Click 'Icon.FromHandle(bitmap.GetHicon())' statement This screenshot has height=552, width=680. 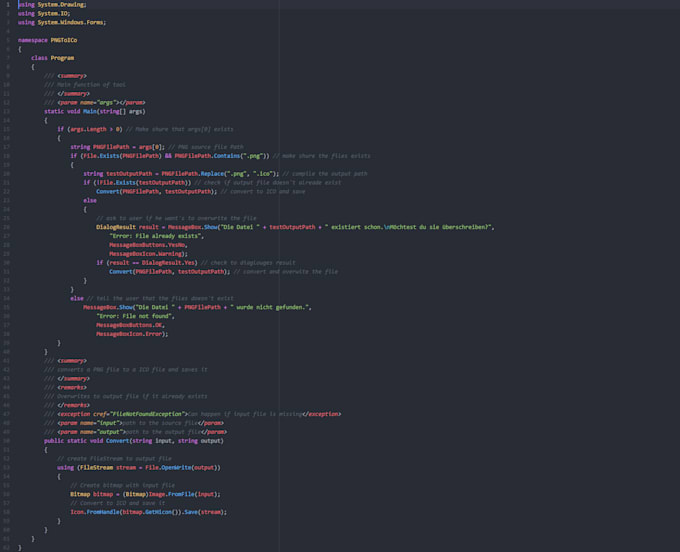click(125, 512)
